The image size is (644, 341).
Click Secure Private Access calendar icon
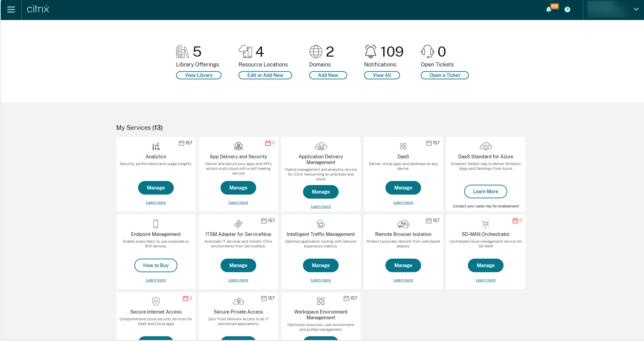[x=264, y=298]
